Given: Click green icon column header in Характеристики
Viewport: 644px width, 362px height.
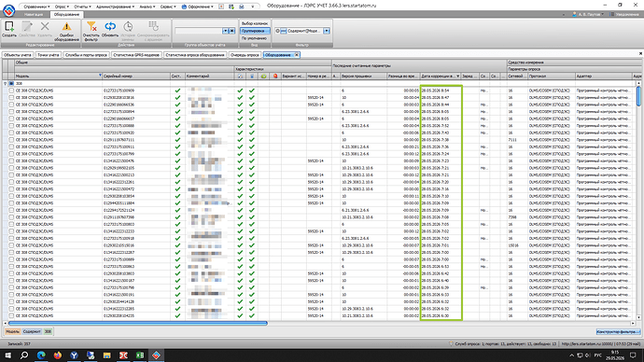Looking at the screenshot, I should [263, 76].
